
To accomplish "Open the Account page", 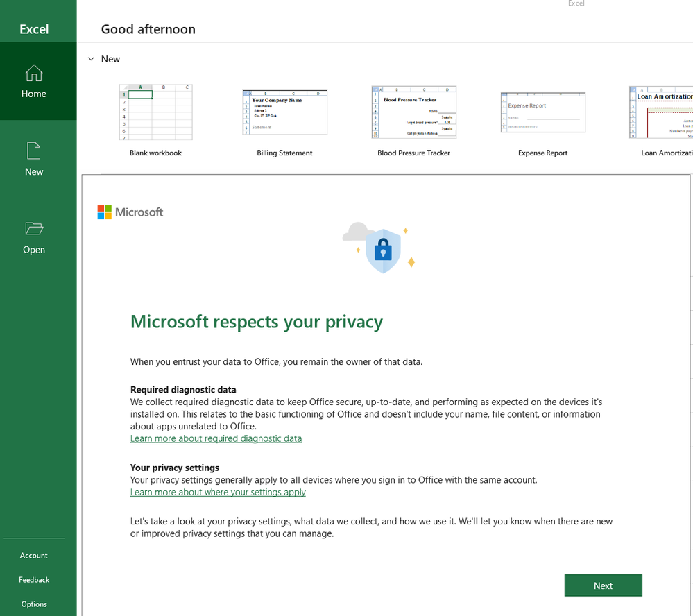I will 33,556.
